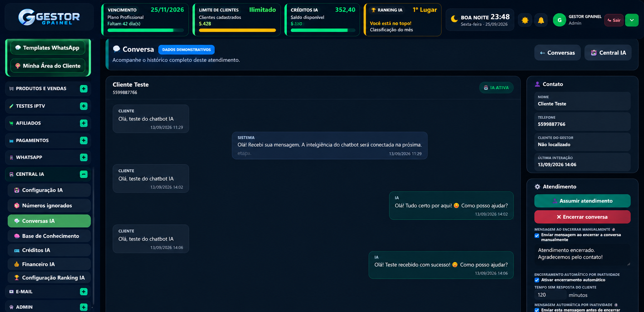Expand the Produtos e Vendas menu section
644x312 pixels.
[x=84, y=89]
